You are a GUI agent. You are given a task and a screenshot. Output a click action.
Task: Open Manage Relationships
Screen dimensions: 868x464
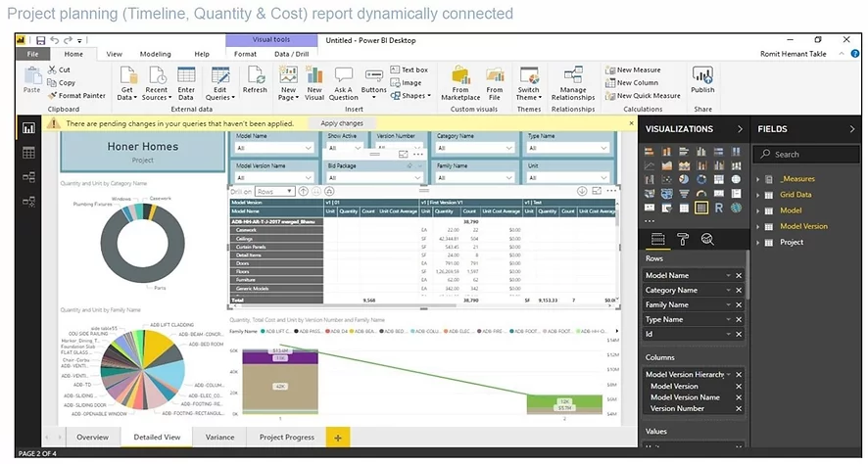click(x=573, y=83)
